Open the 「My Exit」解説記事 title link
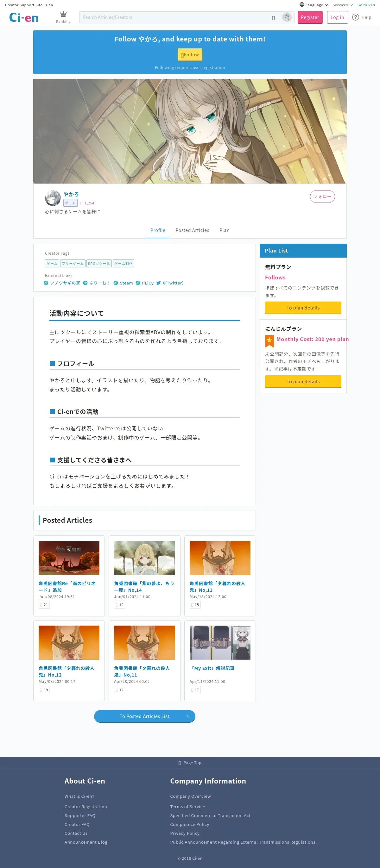 (212, 668)
